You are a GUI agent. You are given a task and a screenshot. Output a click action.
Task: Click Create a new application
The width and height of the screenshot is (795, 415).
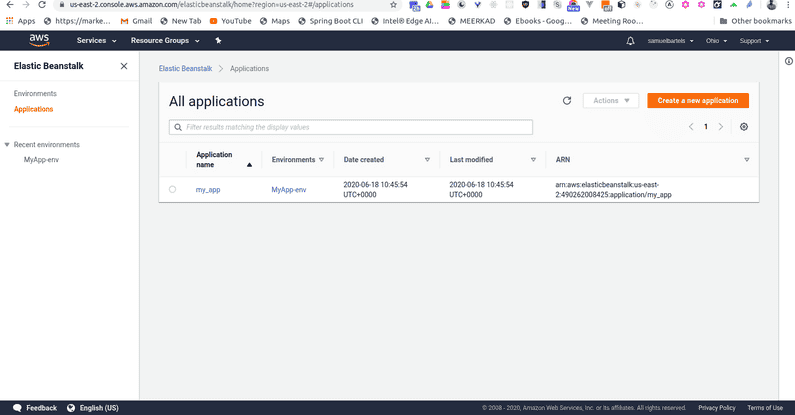pos(698,100)
